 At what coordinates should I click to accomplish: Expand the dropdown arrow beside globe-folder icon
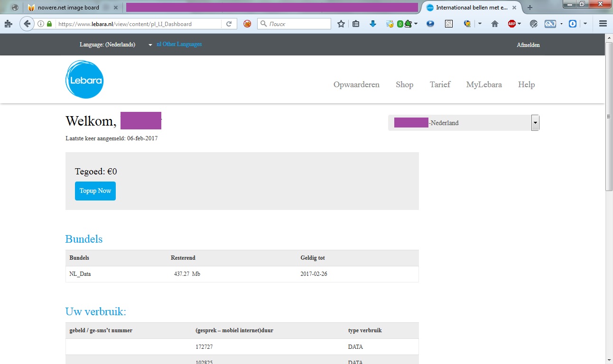pos(480,24)
